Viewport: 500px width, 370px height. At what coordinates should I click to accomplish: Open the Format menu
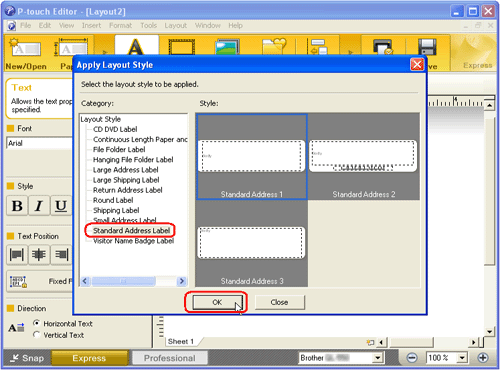tap(120, 25)
